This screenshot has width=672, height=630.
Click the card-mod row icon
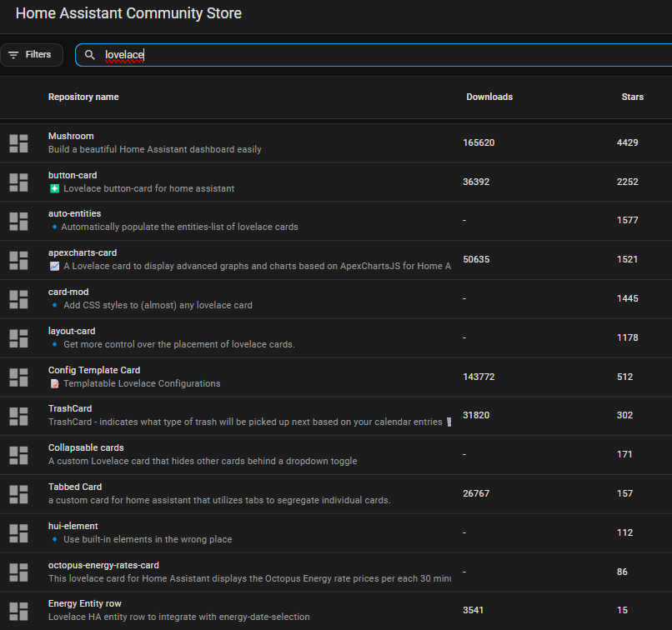(x=18, y=298)
